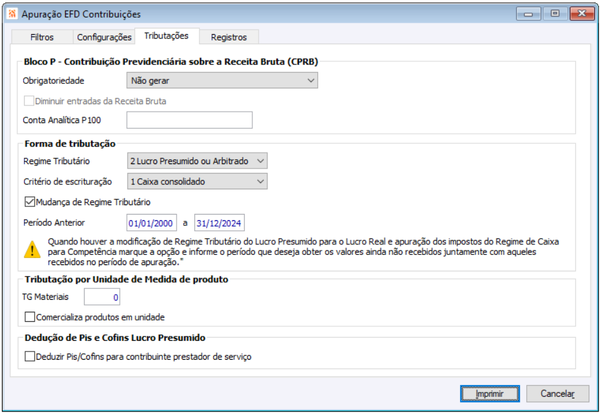Expand the Regime Tributário combo box
The image size is (600, 414).
[197, 161]
